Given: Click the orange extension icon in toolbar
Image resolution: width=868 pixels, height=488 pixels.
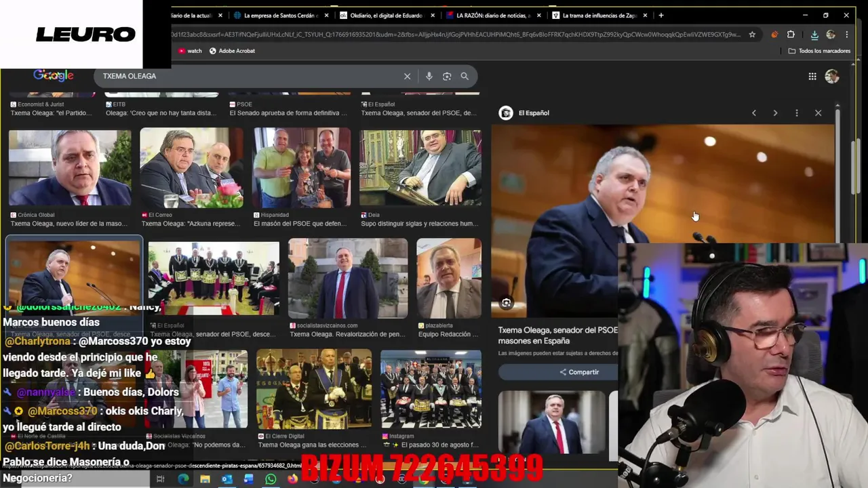Looking at the screenshot, I should pos(774,35).
